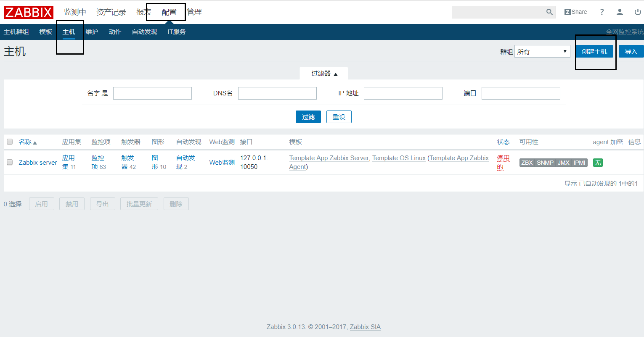Open 应用集 11 link for Zabbix server
The image size is (644, 337).
69,162
